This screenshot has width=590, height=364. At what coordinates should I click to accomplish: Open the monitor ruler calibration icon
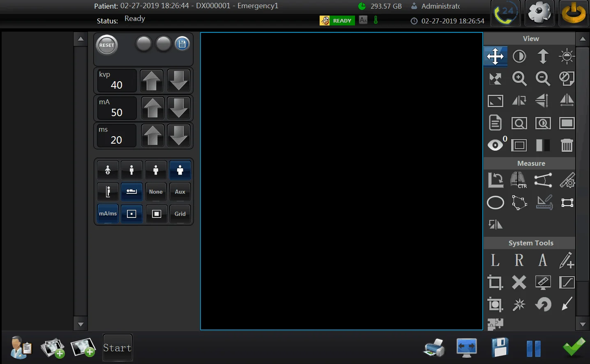[543, 282]
